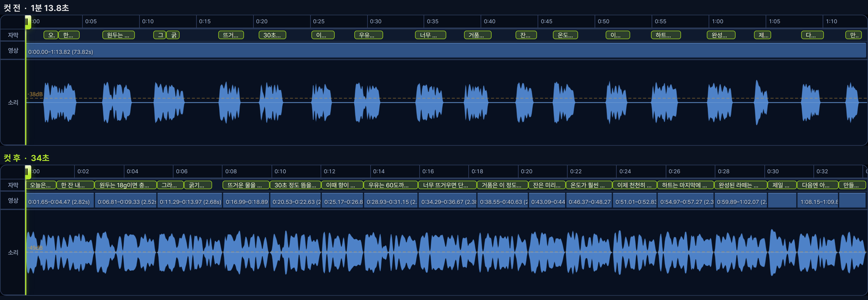Screen dimensions: 868x300
Task: Click the 0:16 mark on bottom ruler
Action: click(x=428, y=171)
